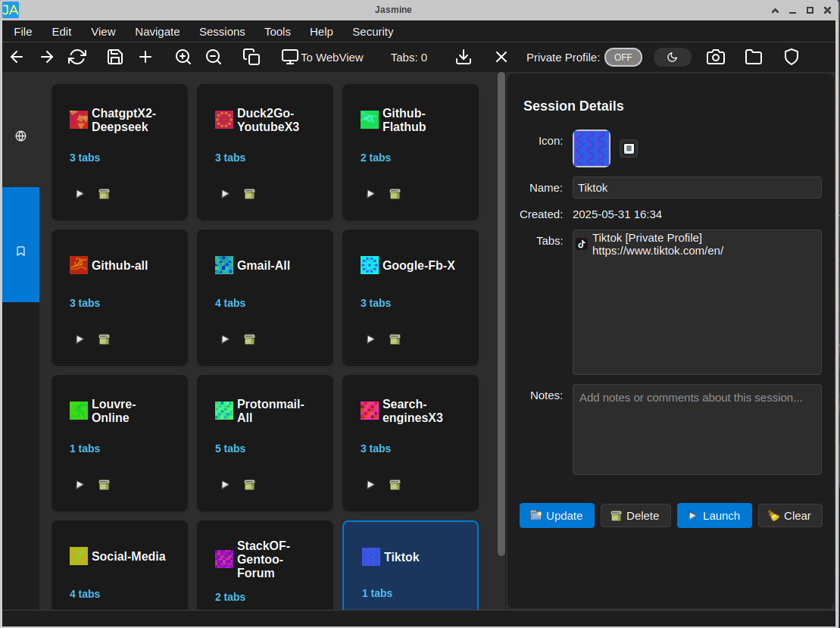Open the Tools menu

point(277,32)
